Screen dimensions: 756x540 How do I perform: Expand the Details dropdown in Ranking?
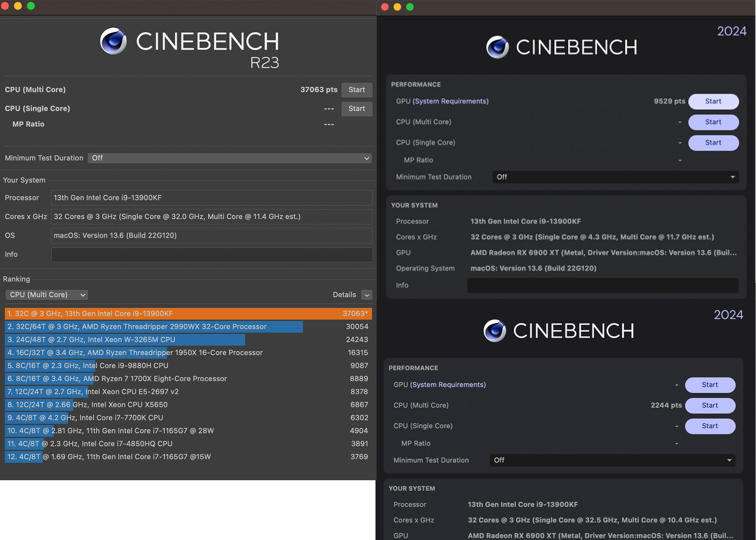click(366, 295)
